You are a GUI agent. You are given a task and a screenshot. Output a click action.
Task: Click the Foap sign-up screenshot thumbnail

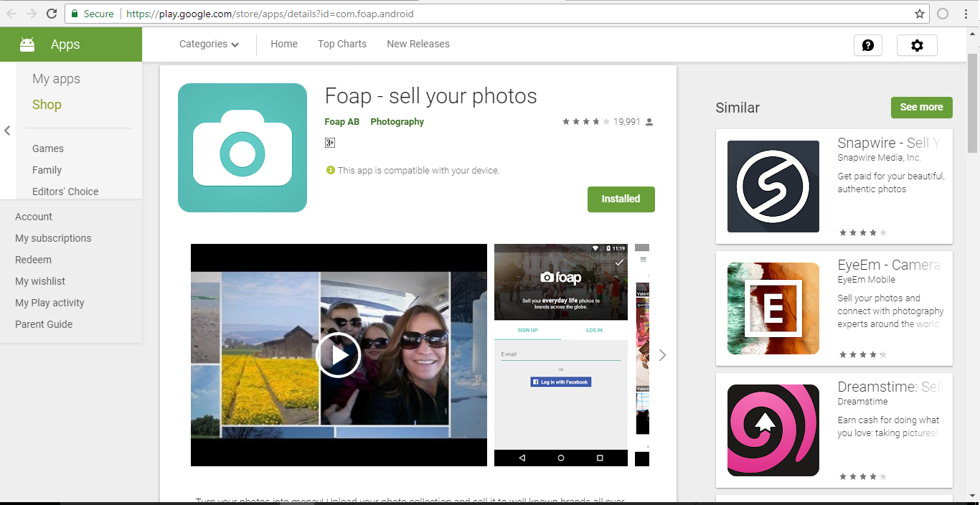pos(561,355)
